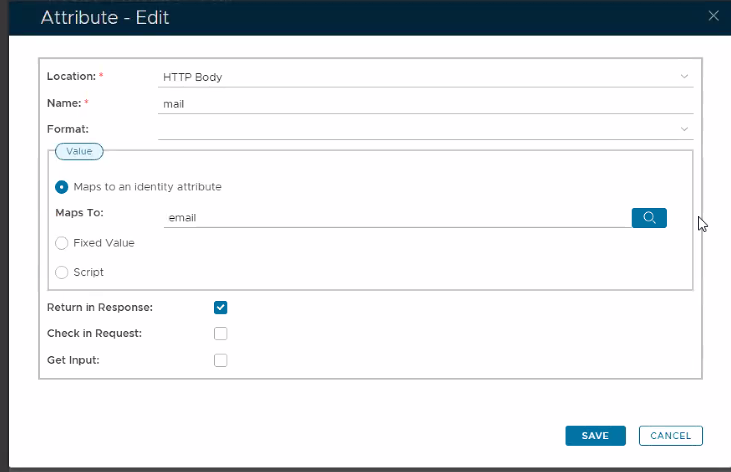Click the Maps To field containing email
The width and height of the screenshot is (731, 472).
click(x=395, y=216)
